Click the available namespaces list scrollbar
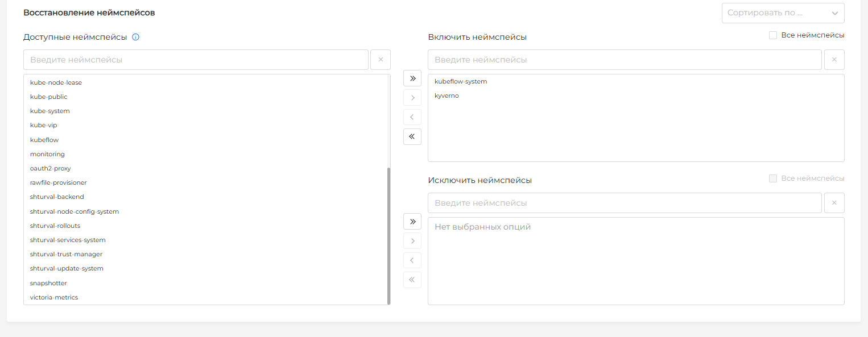Viewport: 868px width, 337px height. (389, 236)
